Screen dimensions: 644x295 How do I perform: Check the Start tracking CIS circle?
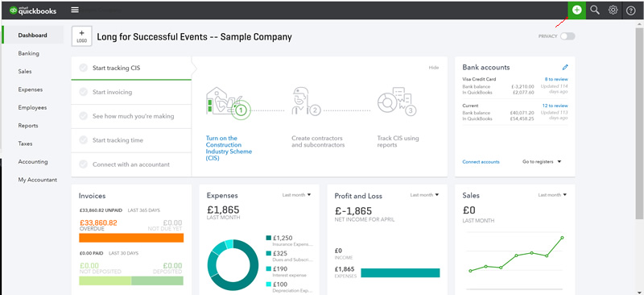point(84,68)
